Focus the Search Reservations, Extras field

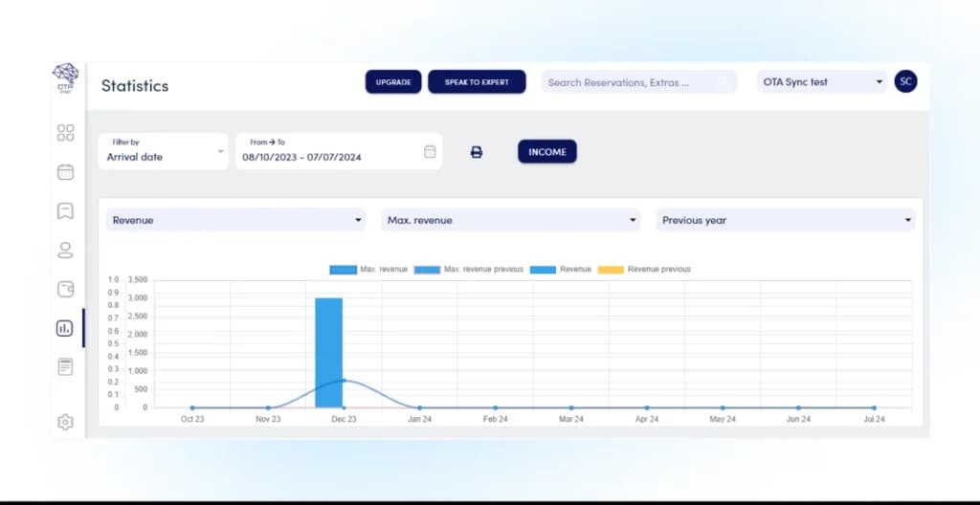point(638,82)
